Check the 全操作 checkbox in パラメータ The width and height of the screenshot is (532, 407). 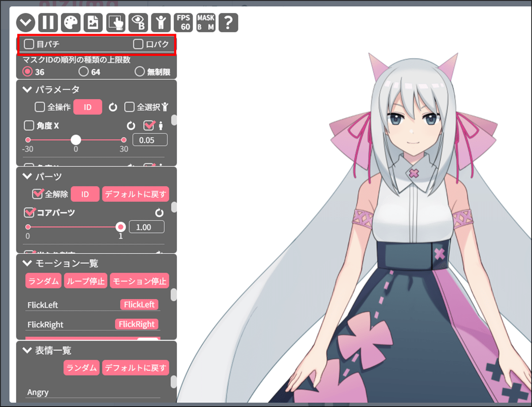pos(39,107)
